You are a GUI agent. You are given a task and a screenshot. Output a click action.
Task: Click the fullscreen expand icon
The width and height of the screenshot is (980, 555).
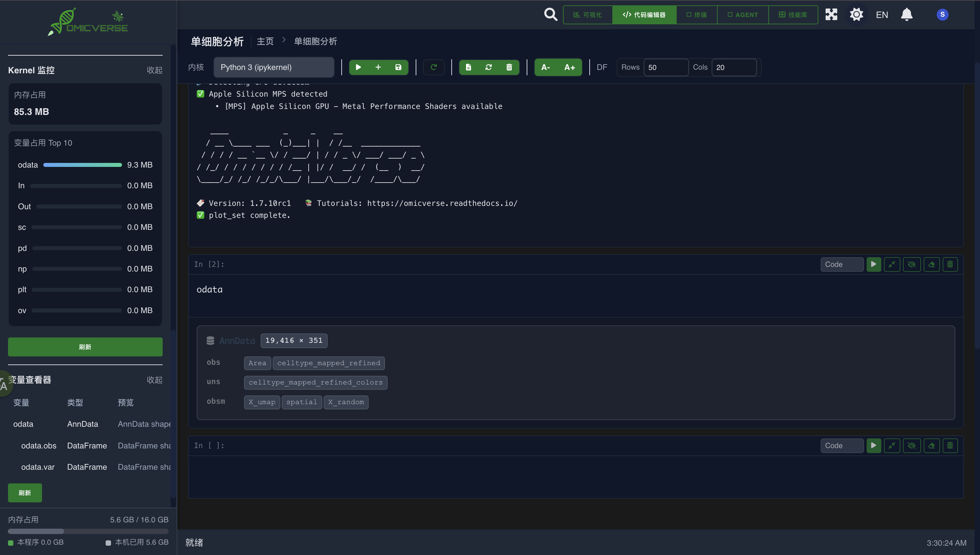(x=831, y=14)
